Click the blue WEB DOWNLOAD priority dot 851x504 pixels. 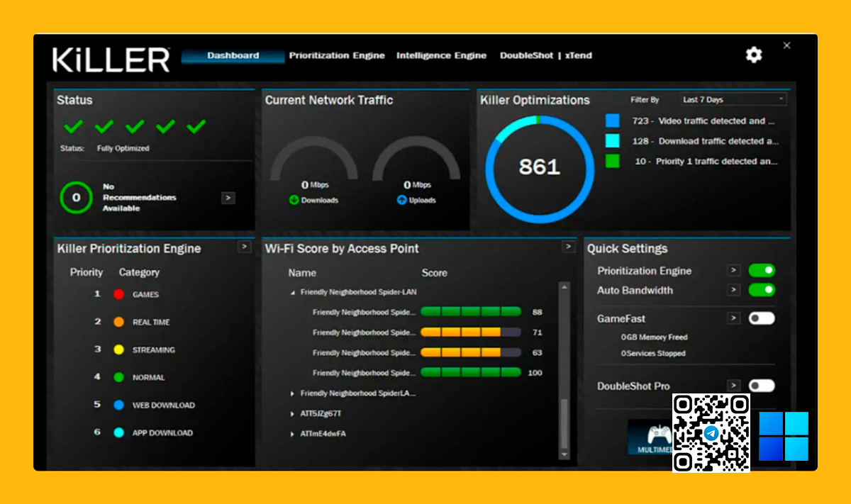point(119,405)
